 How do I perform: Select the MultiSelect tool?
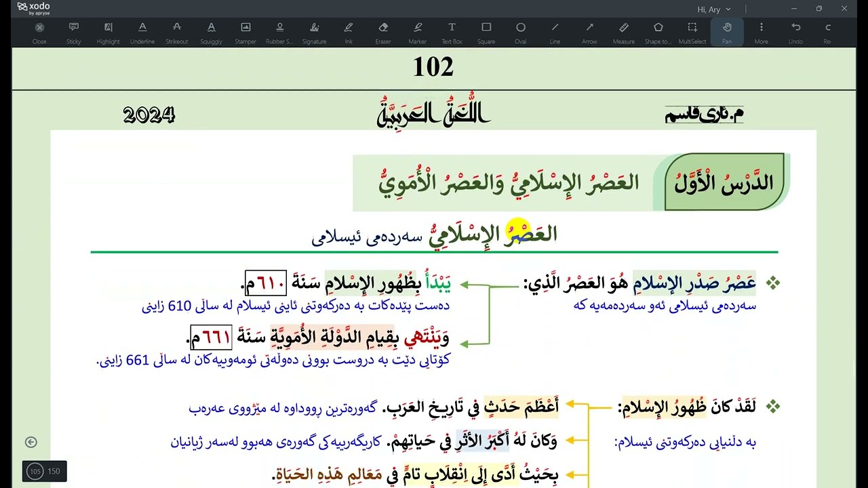click(x=692, y=32)
